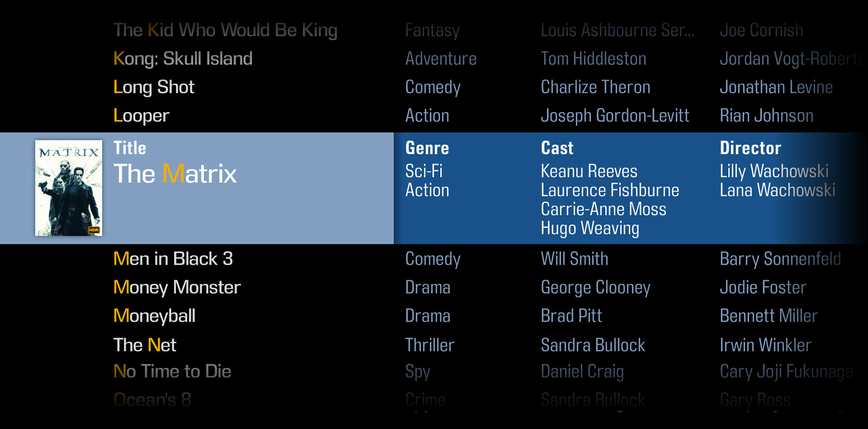Select cast member Keanu Reeves
Screen dimensions: 868x429
(589, 171)
